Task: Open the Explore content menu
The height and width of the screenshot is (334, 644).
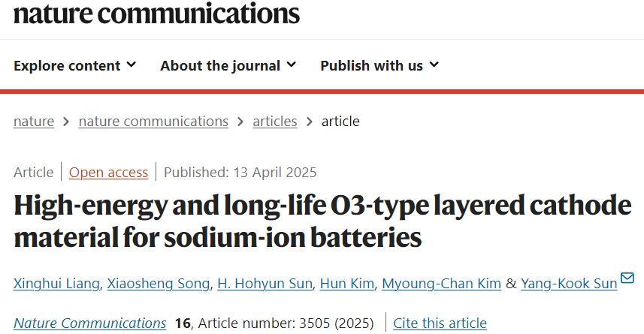Action: point(74,65)
